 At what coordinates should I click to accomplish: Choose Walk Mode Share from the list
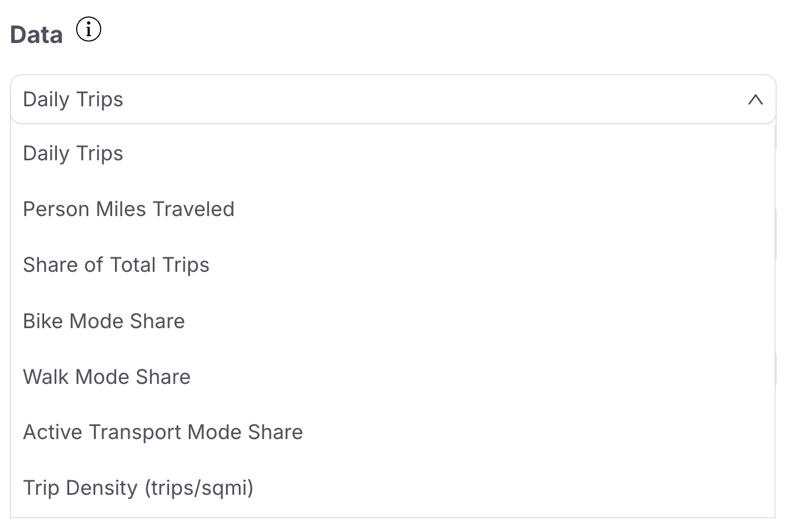pos(106,377)
